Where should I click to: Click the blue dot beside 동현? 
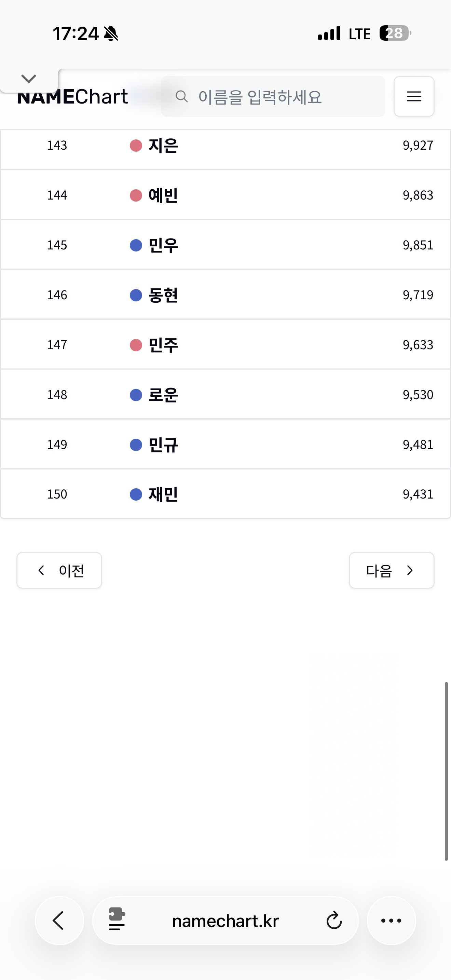pos(136,295)
